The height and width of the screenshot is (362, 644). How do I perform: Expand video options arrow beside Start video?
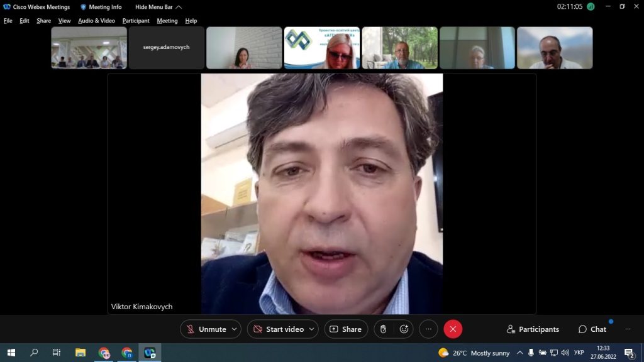311,329
